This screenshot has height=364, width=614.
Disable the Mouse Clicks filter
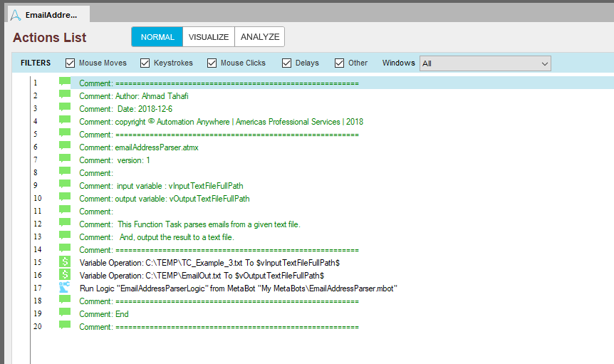click(212, 63)
